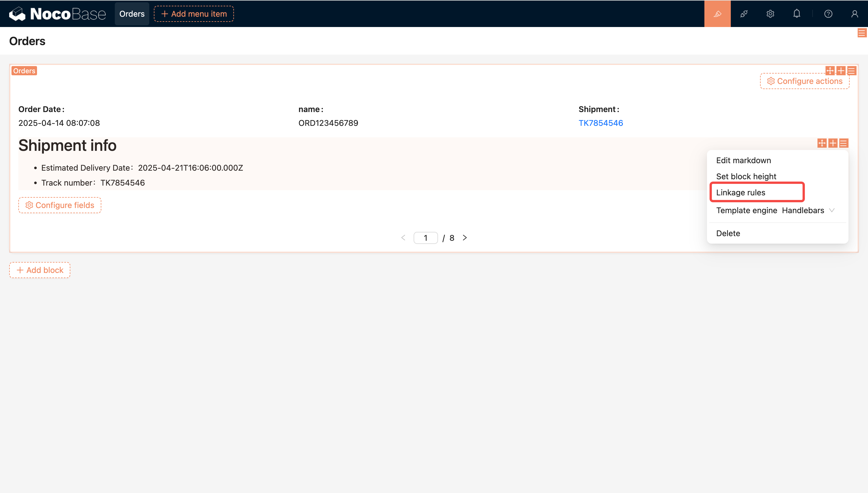
Task: Click the Track number bullet line
Action: [93, 183]
